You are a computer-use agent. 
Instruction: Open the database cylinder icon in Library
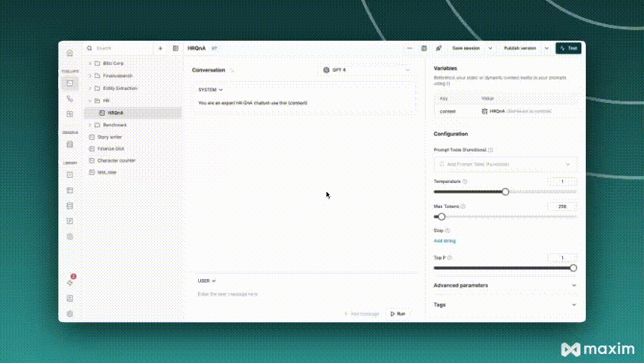70,206
